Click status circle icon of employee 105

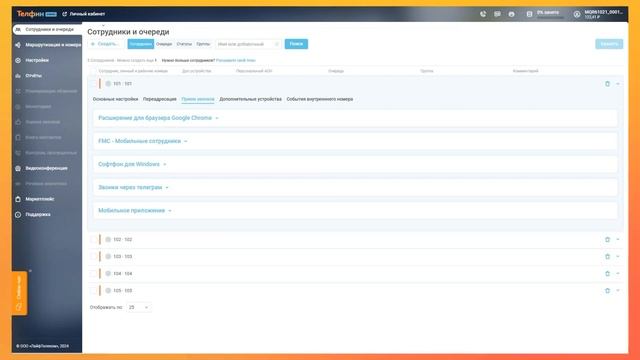pyautogui.click(x=108, y=291)
